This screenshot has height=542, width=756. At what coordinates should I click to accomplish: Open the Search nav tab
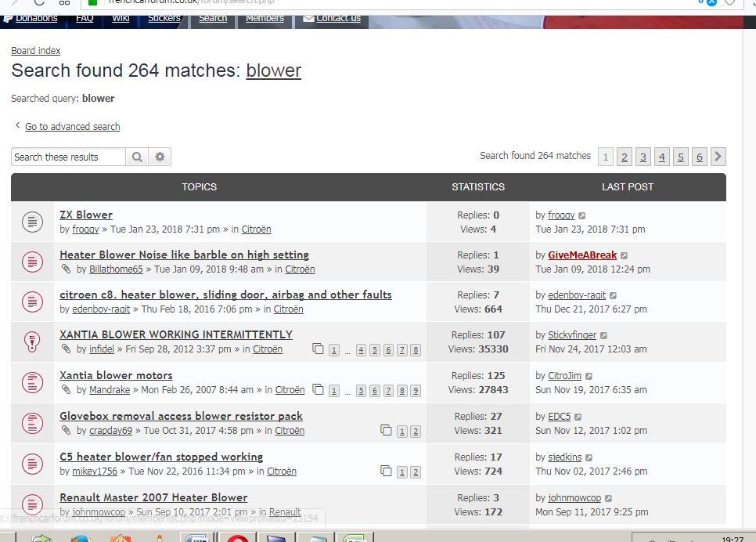213,18
